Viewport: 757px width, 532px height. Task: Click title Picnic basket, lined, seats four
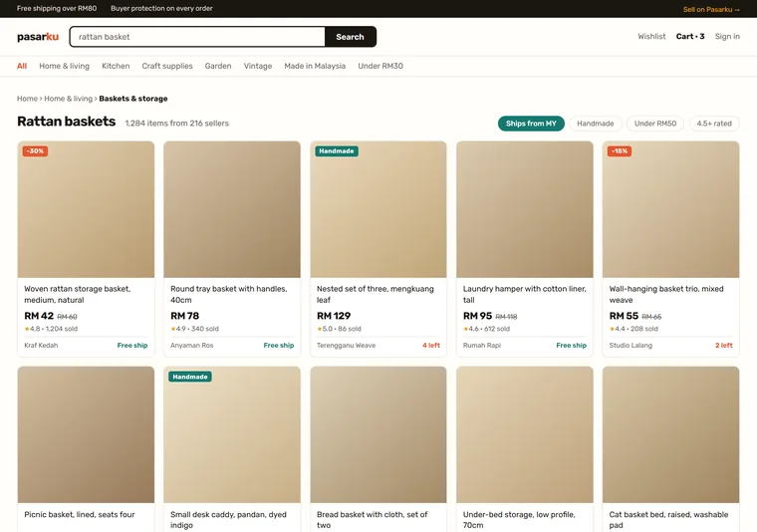80,515
